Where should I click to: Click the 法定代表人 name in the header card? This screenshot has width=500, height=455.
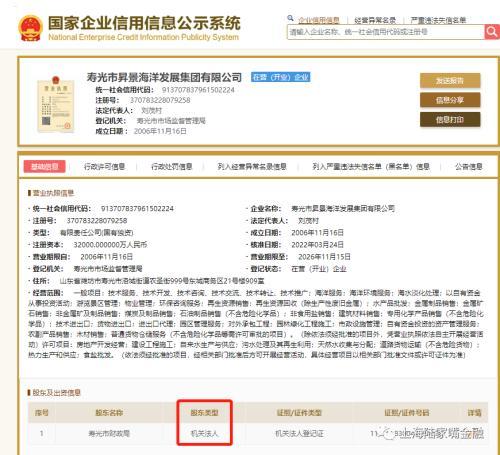click(x=151, y=110)
